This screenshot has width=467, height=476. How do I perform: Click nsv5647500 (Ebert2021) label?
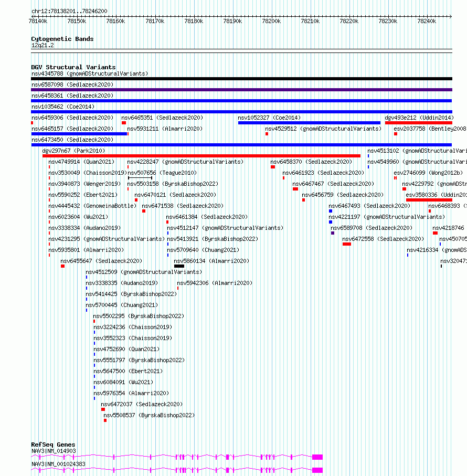point(128,371)
